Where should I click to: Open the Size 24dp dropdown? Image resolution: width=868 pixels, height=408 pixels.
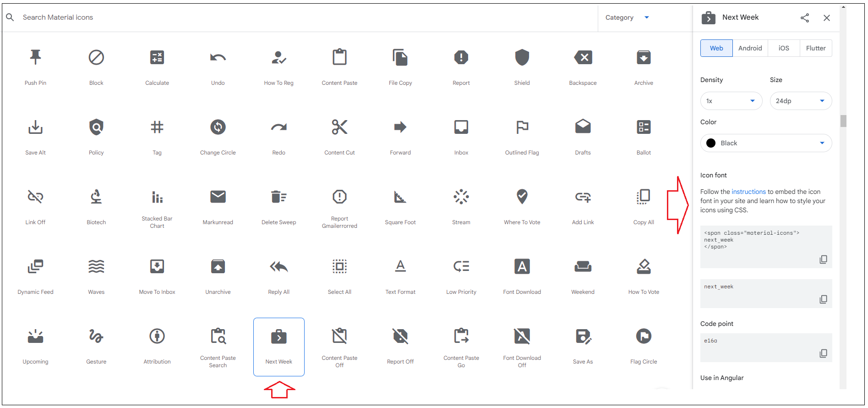click(801, 101)
